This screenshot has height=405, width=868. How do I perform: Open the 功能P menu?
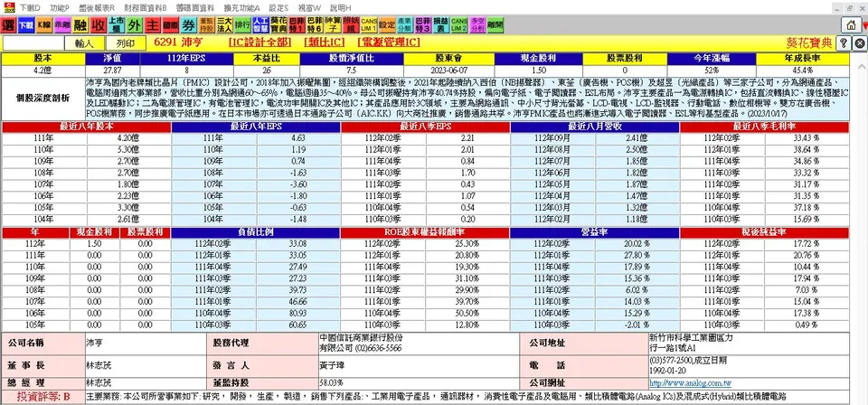pyautogui.click(x=60, y=8)
